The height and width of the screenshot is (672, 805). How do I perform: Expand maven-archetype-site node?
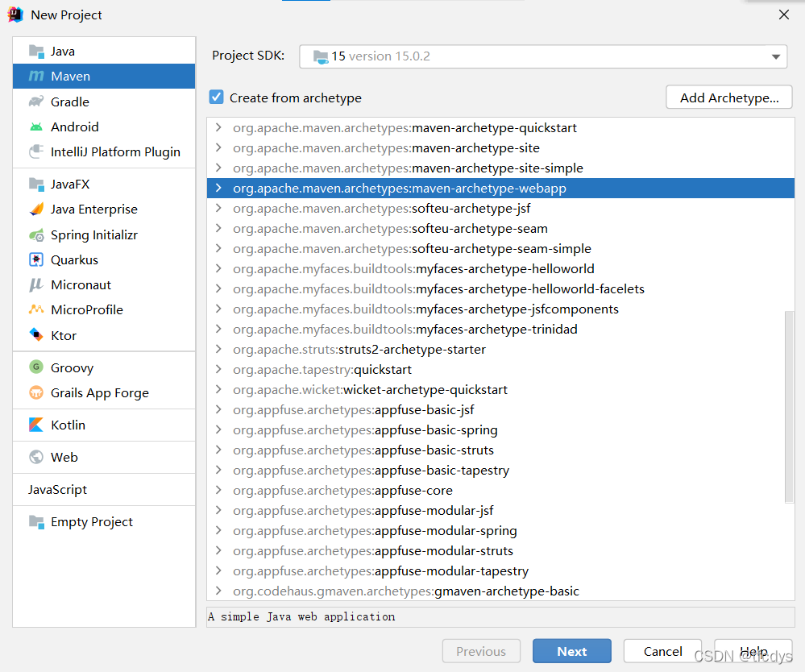click(218, 147)
